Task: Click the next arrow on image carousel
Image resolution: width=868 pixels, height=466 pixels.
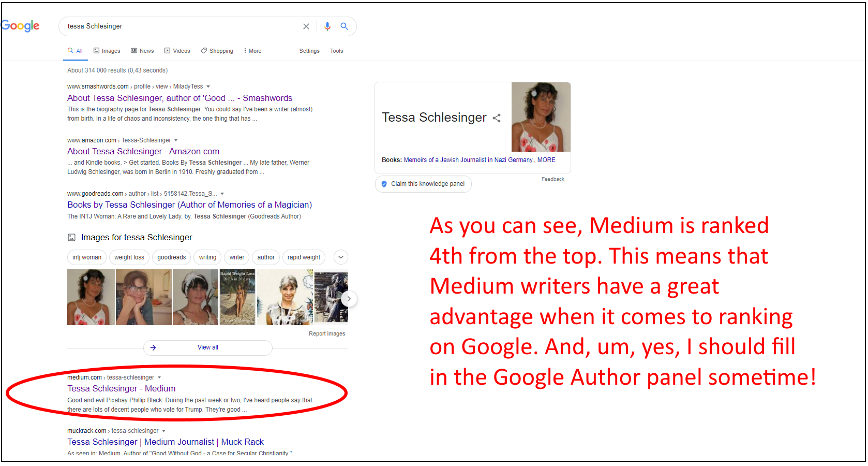Action: (x=349, y=298)
